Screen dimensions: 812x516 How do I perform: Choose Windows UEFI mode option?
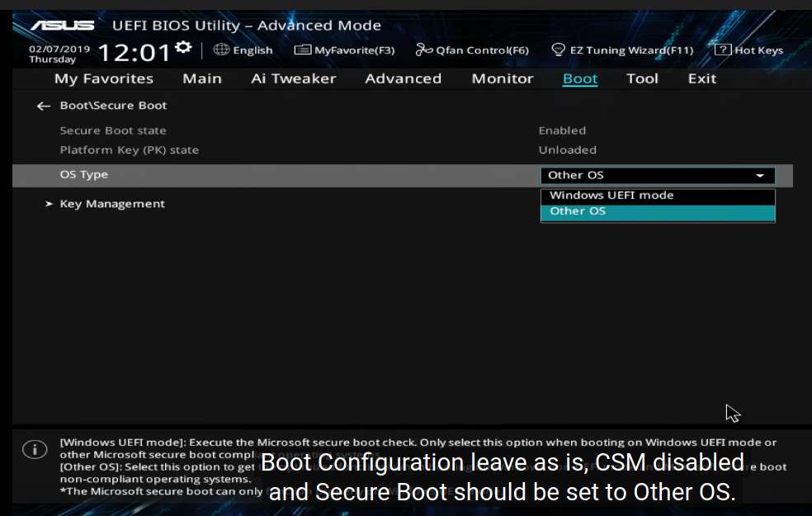coord(658,196)
